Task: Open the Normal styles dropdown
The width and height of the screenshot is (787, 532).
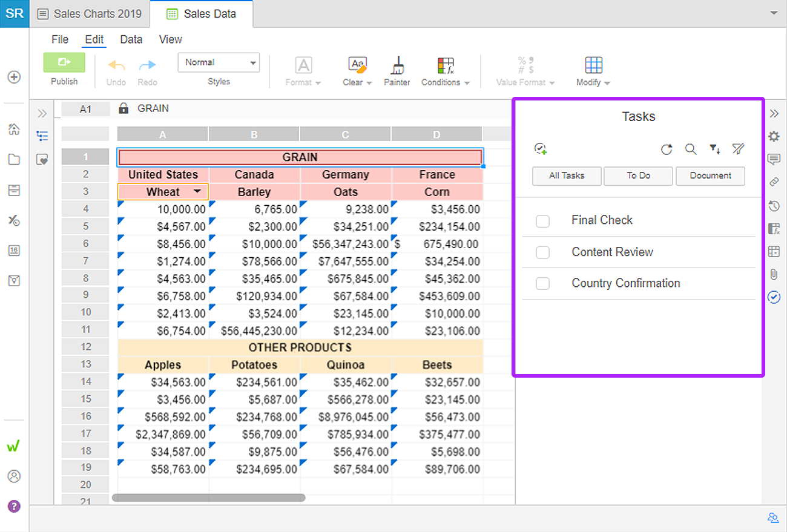Action: click(219, 62)
